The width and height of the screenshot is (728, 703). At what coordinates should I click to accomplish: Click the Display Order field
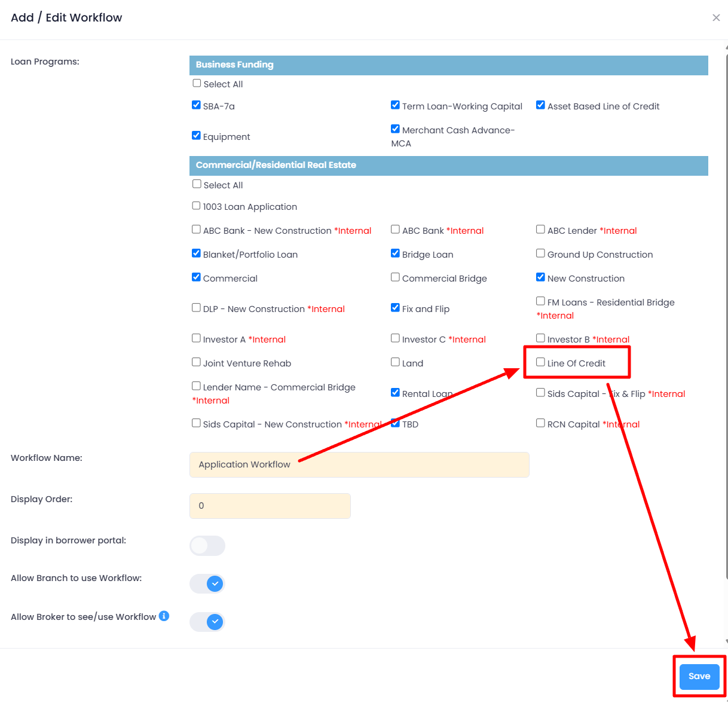270,506
